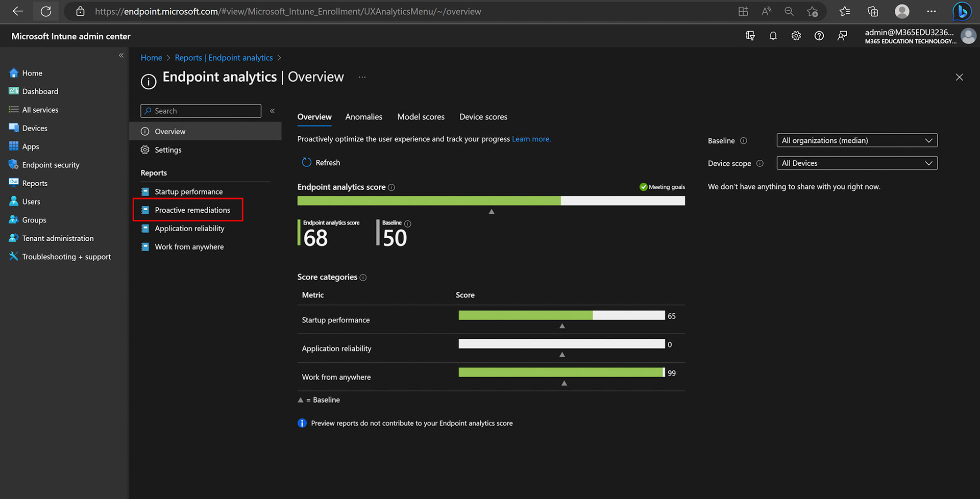Open the Application reliability report
Image resolution: width=980 pixels, height=499 pixels.
click(x=189, y=228)
